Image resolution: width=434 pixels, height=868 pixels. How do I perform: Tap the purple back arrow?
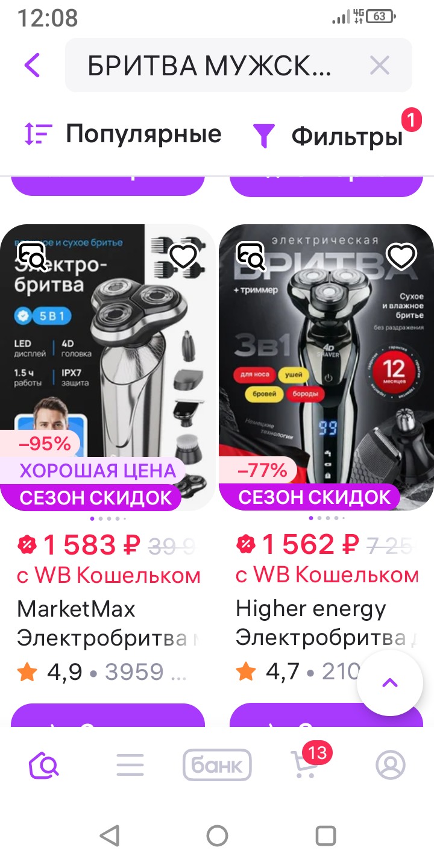tap(33, 65)
